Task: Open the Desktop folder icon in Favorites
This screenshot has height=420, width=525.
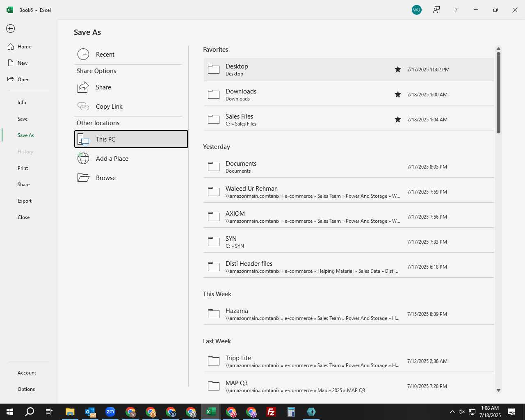Action: 214,69
